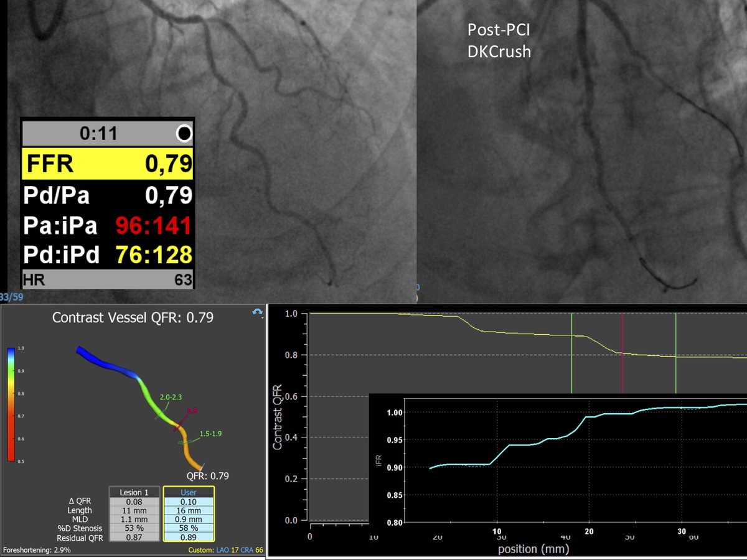Select the record circle in the FFR timer bar

pos(186,133)
